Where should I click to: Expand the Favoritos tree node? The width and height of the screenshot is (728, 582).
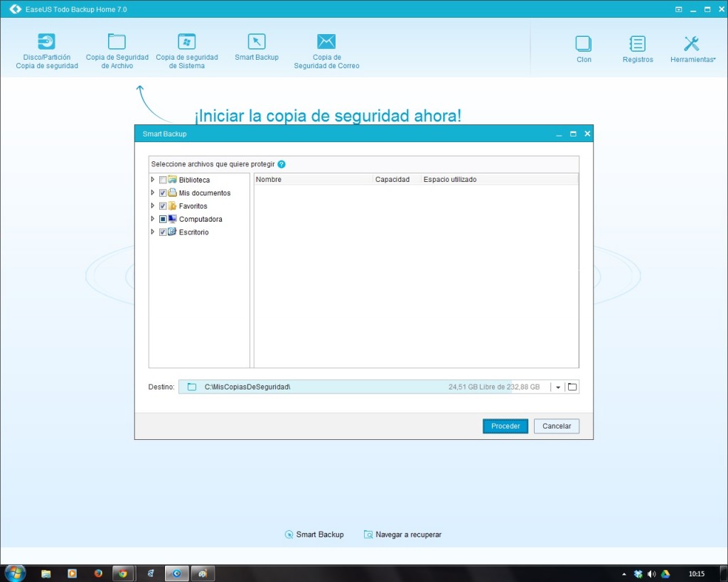pyautogui.click(x=153, y=206)
